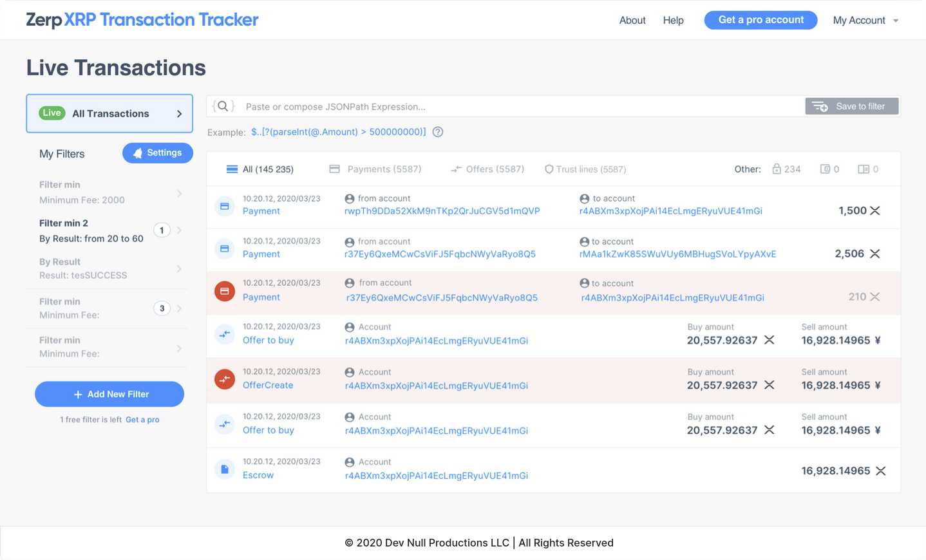Viewport: 926px width, 560px height.
Task: Expand the Filter min 2 filter
Action: 180,230
